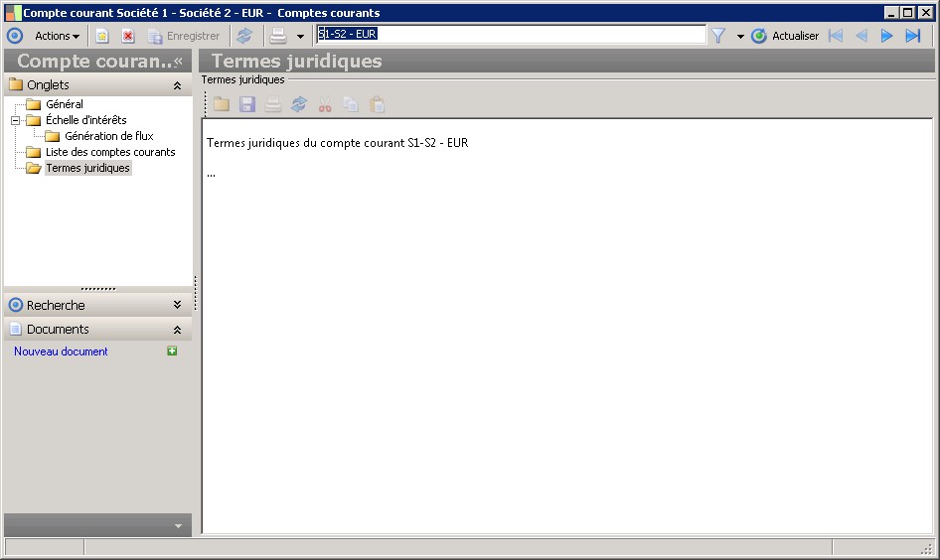Go to previous record arrow
The width and height of the screenshot is (940, 560).
coord(862,36)
